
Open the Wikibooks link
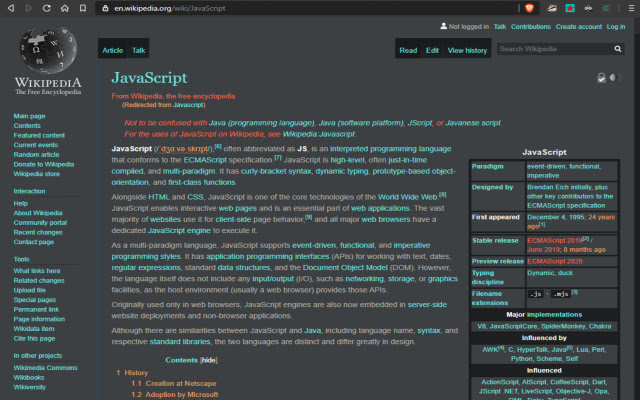pos(29,378)
